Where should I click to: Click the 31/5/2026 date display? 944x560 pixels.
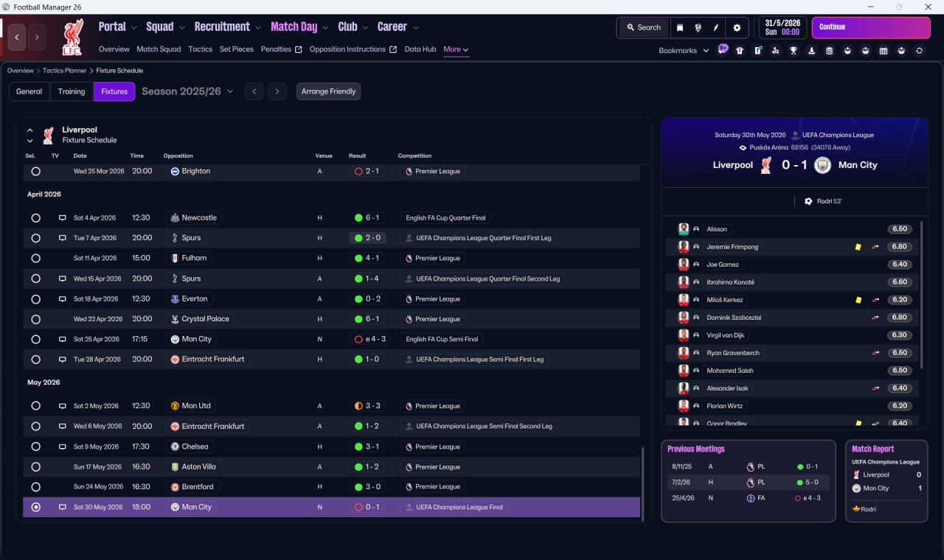783,27
